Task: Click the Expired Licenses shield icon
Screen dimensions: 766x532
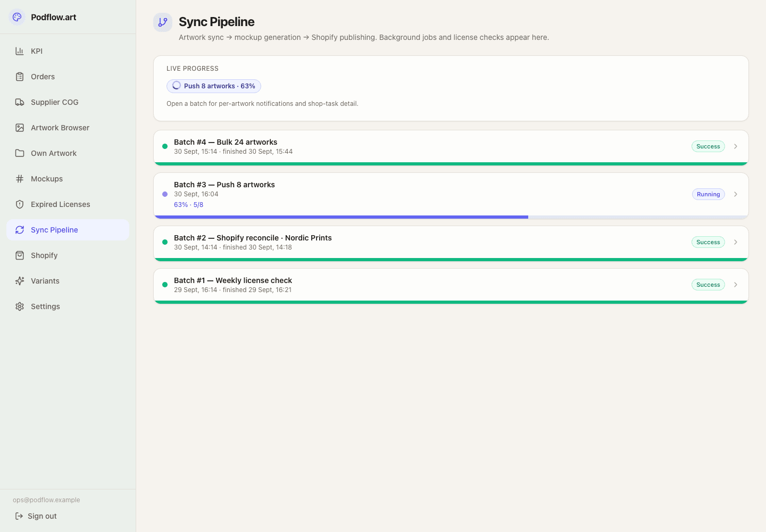Action: [20, 204]
